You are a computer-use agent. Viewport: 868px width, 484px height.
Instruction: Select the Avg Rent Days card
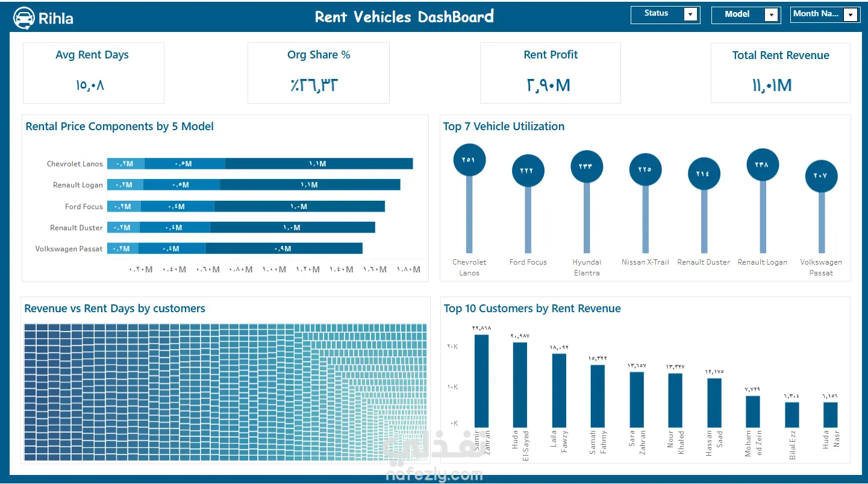point(93,73)
